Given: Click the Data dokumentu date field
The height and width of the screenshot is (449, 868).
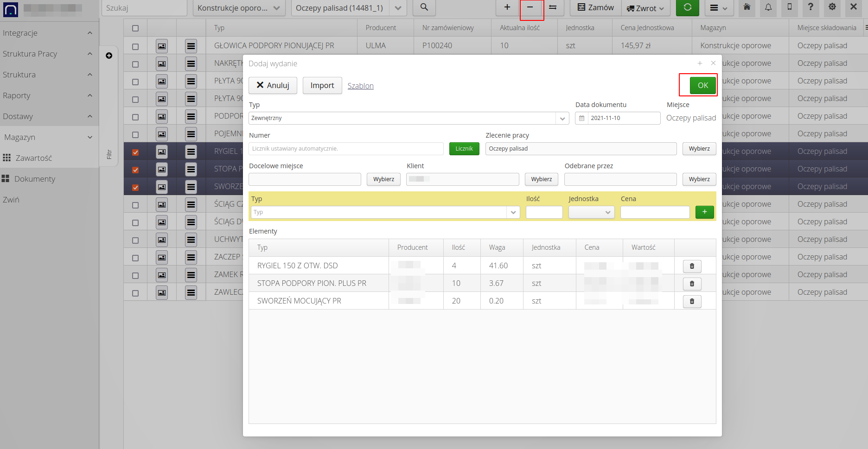Looking at the screenshot, I should 623,118.
